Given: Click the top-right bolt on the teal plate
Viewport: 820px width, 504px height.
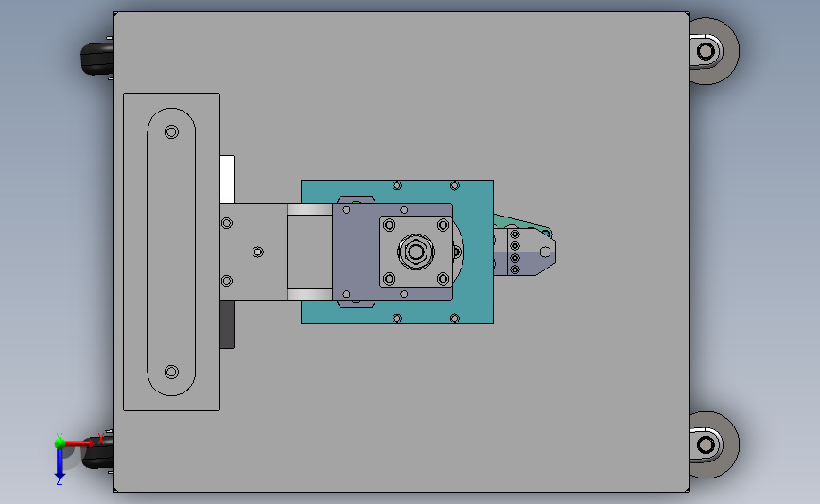Looking at the screenshot, I should pos(454,185).
